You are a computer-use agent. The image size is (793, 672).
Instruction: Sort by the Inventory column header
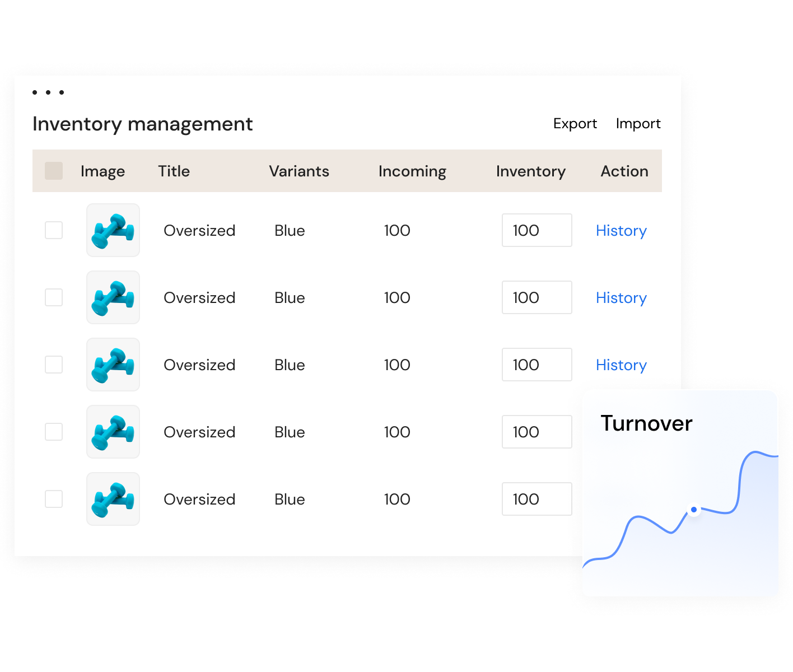coord(530,171)
